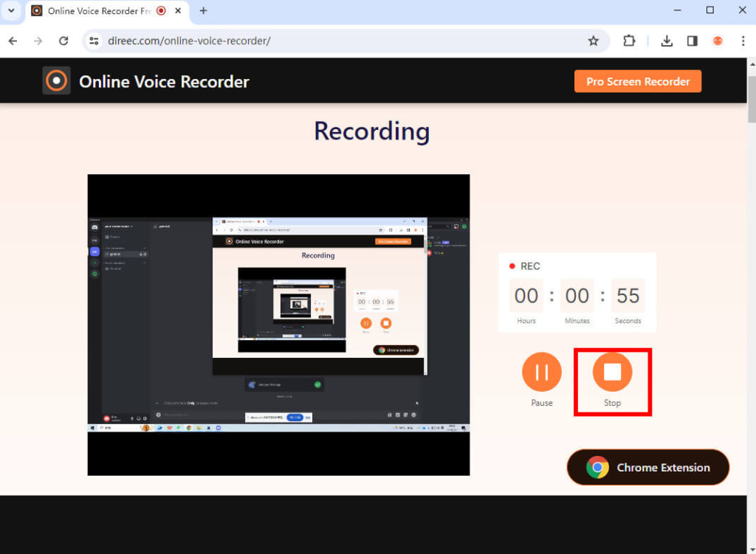Click the Pro Screen Recorder button

[x=637, y=81]
